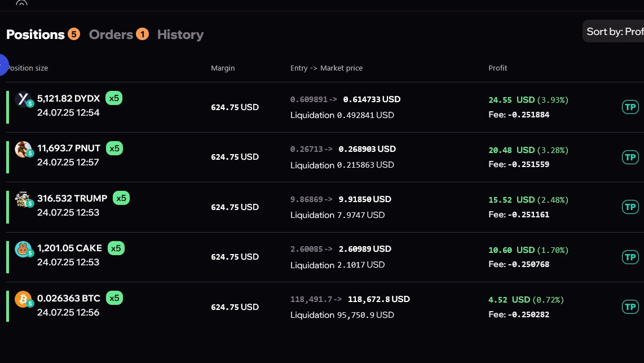This screenshot has height=363, width=644.
Task: Select the 1,201.05 CAKE position size
Action: (x=69, y=248)
